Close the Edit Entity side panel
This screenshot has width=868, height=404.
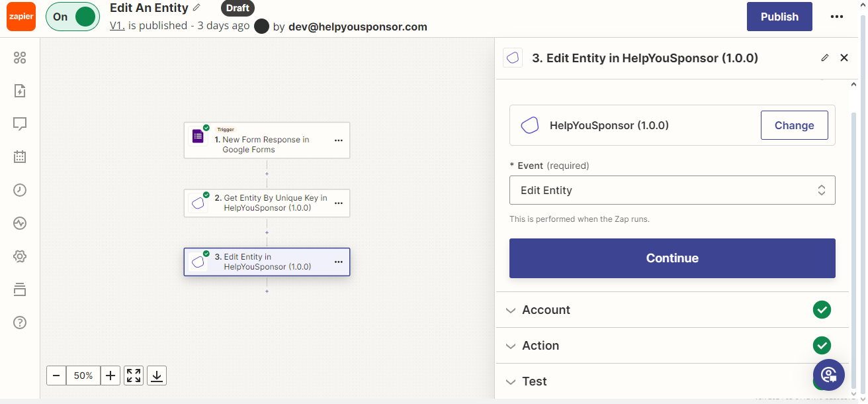tap(844, 58)
